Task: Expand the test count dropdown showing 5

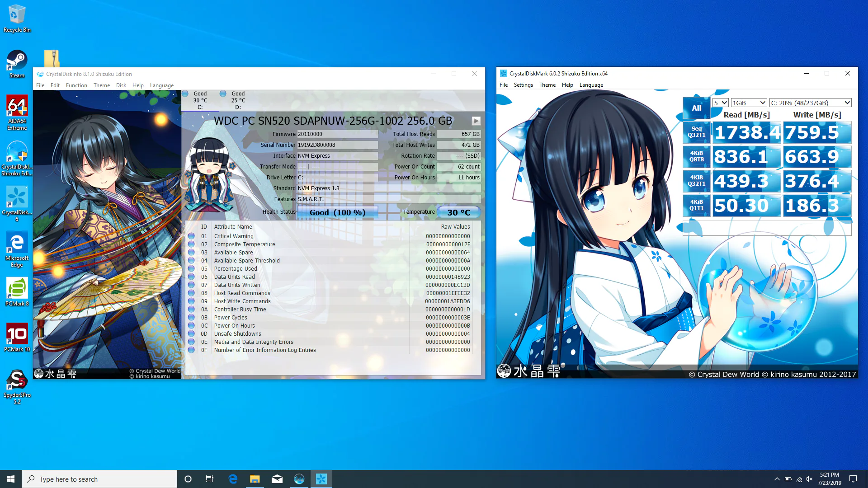Action: tap(720, 103)
